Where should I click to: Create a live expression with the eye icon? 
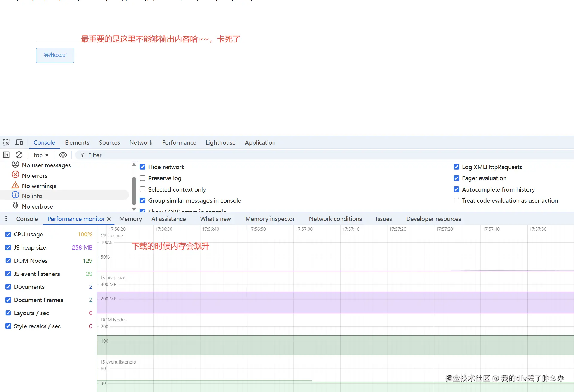[x=63, y=155]
